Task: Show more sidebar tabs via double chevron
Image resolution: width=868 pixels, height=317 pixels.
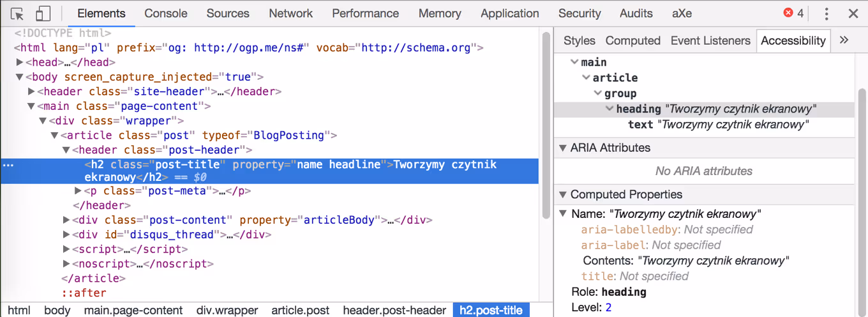Action: coord(844,40)
